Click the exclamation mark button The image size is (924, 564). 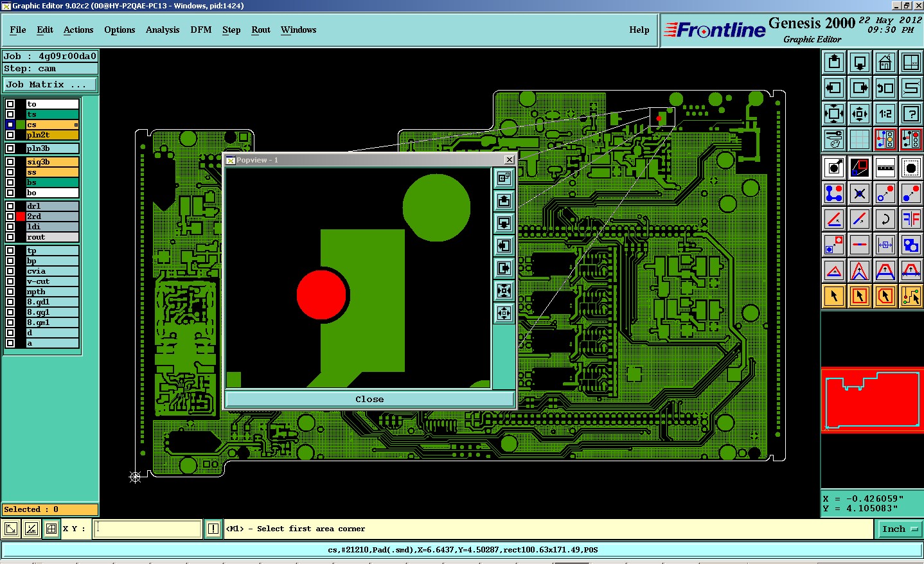[x=213, y=529]
